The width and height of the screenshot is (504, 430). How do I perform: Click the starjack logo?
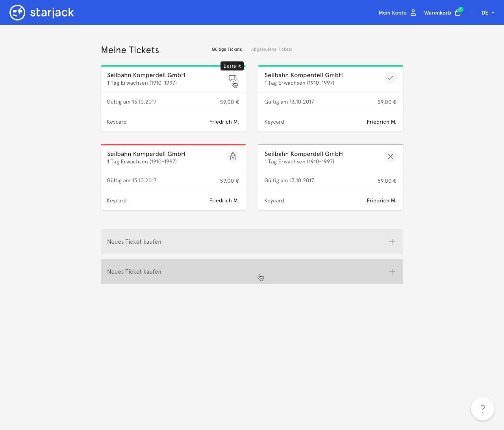(x=42, y=13)
